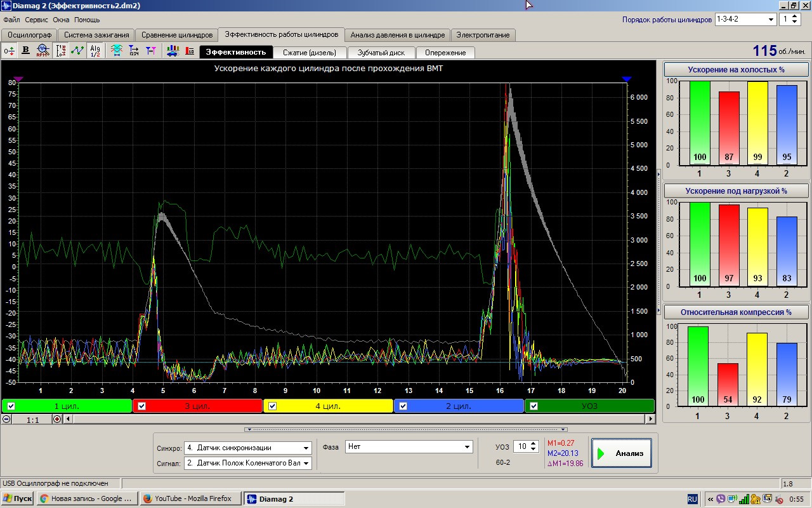Screen dimensions: 812x508
Task: Show hidden tray icons with chevron
Action: pyautogui.click(x=710, y=498)
